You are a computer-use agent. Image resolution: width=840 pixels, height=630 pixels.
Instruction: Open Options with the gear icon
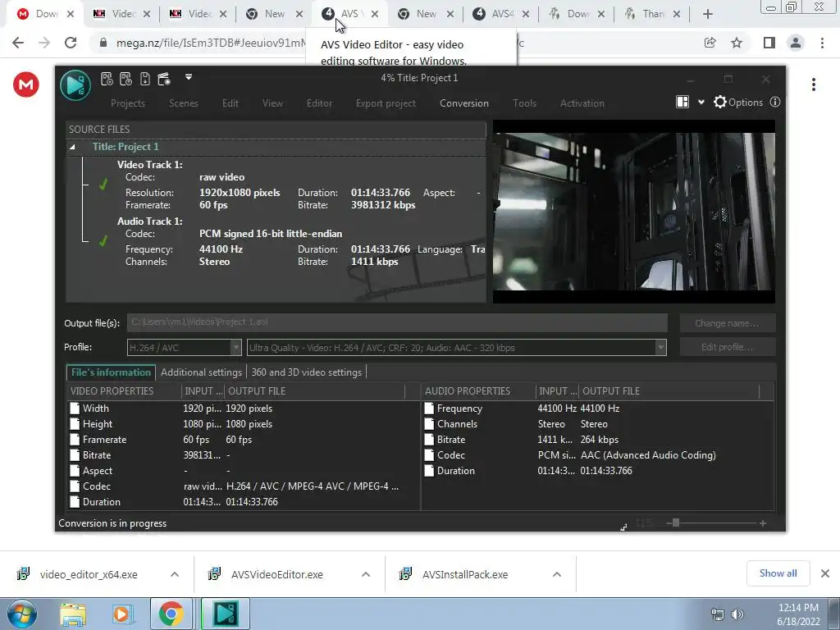[737, 102]
